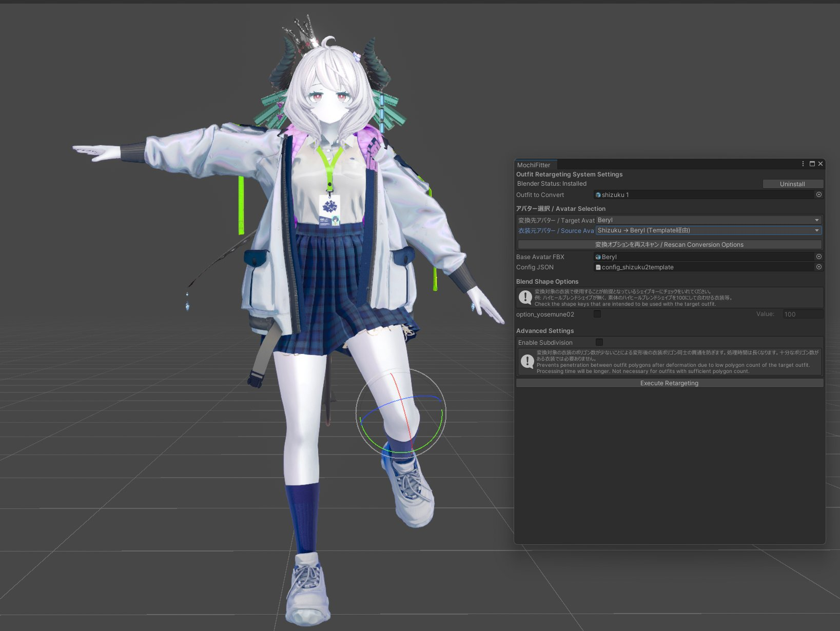Click the Blender Status: Installed text
The height and width of the screenshot is (631, 840).
click(552, 184)
